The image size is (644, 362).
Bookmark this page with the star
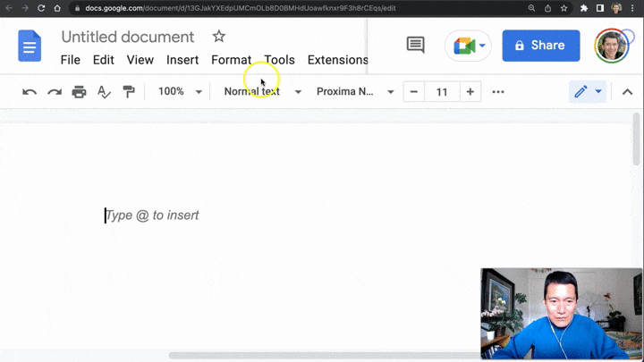point(563,8)
